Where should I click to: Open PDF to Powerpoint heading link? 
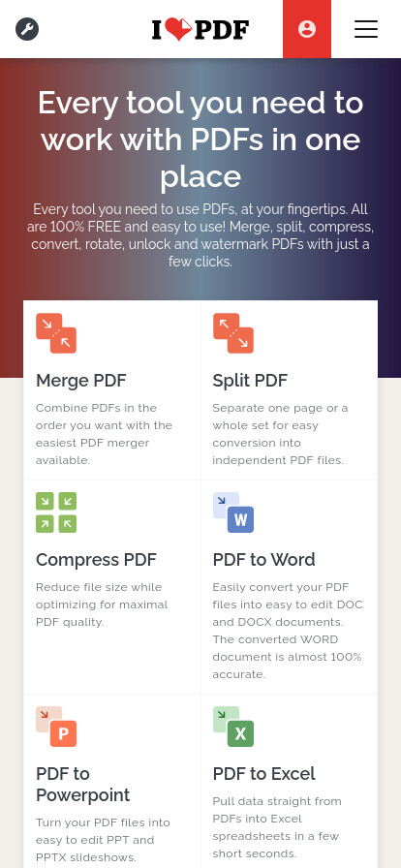click(x=83, y=785)
